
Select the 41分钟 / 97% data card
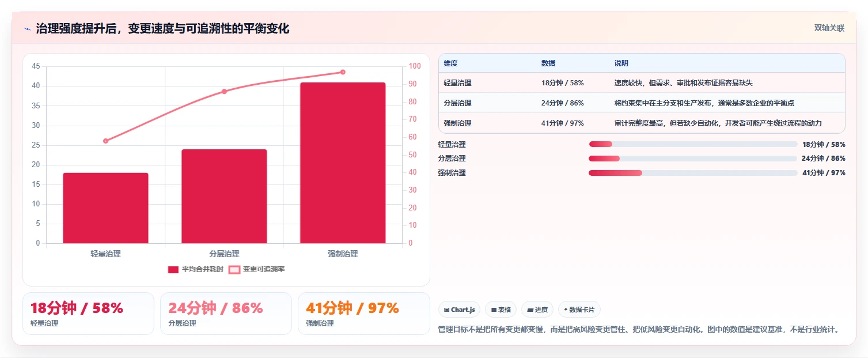point(364,314)
